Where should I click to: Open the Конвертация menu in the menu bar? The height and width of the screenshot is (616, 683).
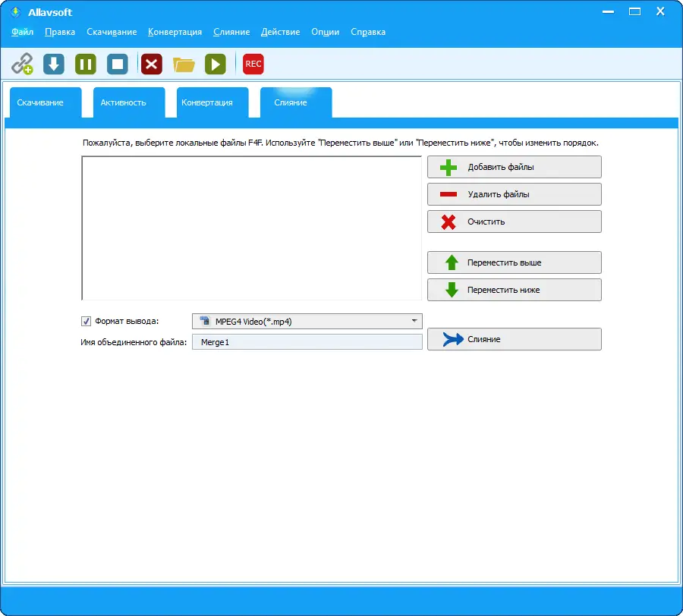click(x=175, y=32)
